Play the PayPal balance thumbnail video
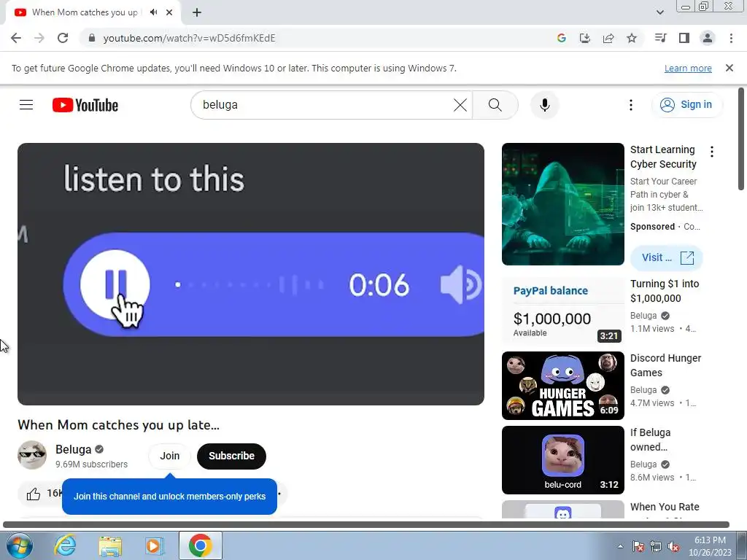 (562, 311)
